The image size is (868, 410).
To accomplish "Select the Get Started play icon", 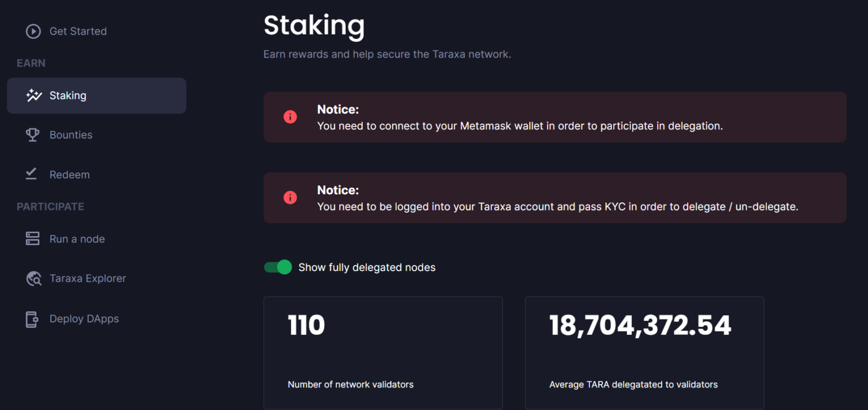I will [33, 31].
